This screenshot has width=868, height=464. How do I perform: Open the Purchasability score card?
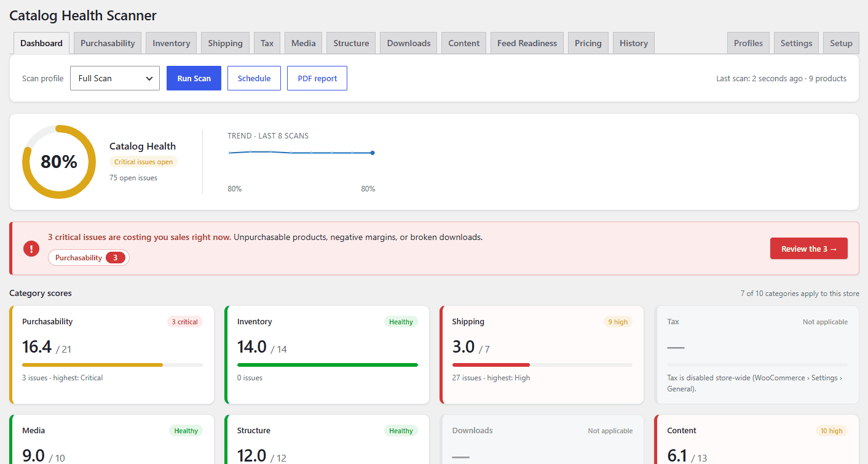coord(112,354)
